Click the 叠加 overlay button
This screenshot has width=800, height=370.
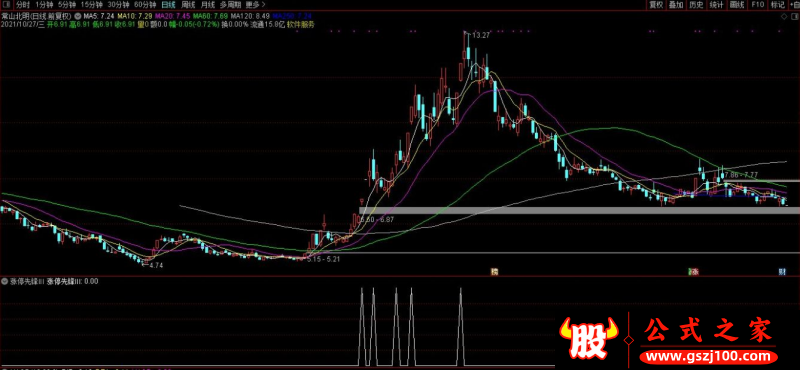tap(676, 5)
